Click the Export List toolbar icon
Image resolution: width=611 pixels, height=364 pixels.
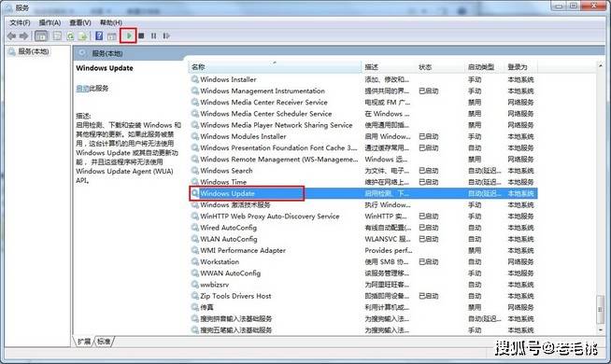pos(82,36)
